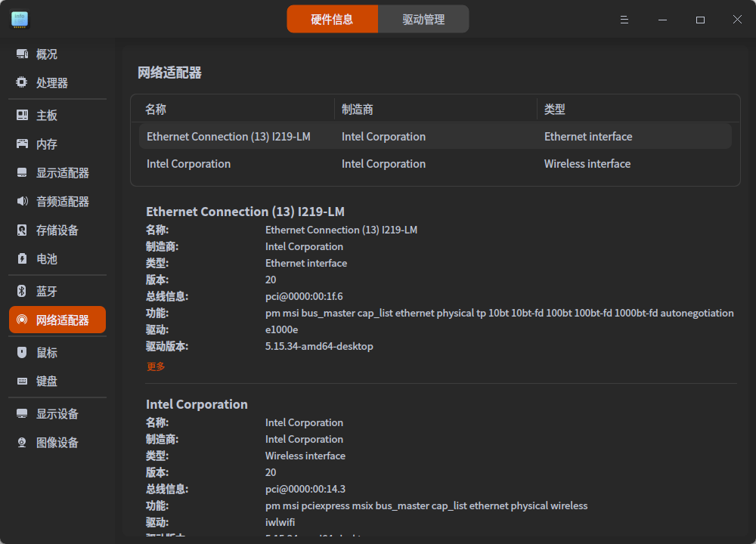Click the Ethernet feature list starting pm msi bus_master

pos(500,314)
